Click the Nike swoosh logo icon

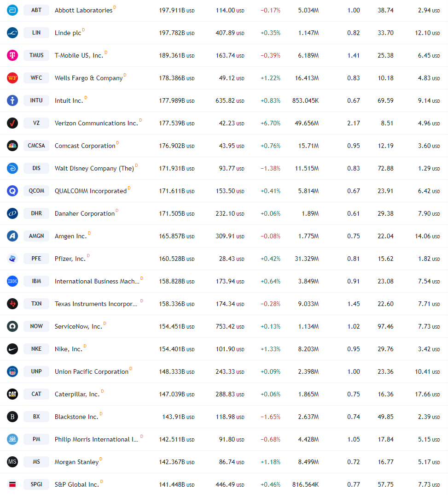coord(12,348)
